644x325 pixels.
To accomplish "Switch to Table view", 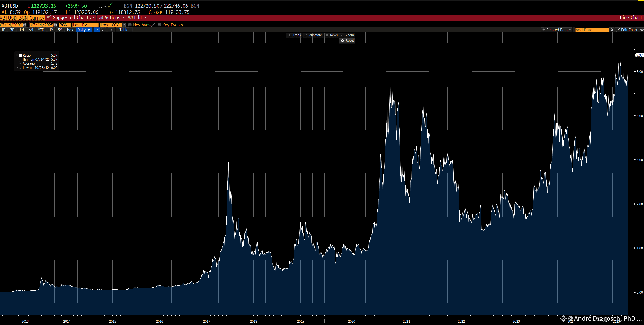I will [124, 30].
